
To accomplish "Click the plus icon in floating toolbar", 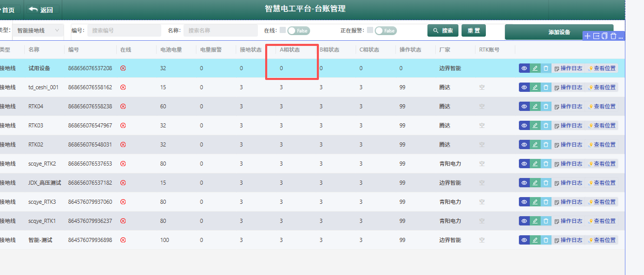I will point(588,36).
